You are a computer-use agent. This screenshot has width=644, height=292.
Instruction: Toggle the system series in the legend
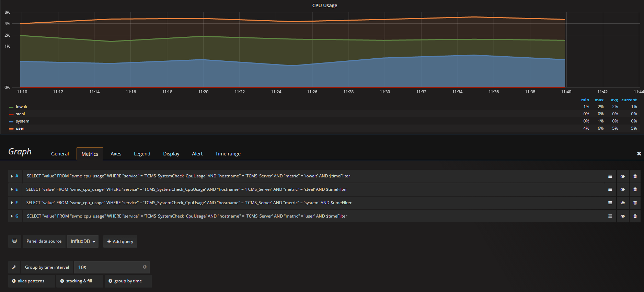click(x=22, y=121)
